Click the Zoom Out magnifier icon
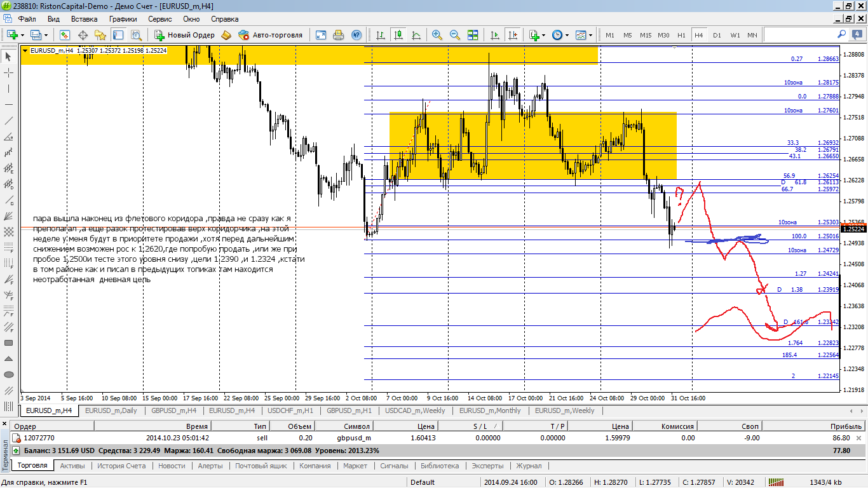 pos(455,35)
